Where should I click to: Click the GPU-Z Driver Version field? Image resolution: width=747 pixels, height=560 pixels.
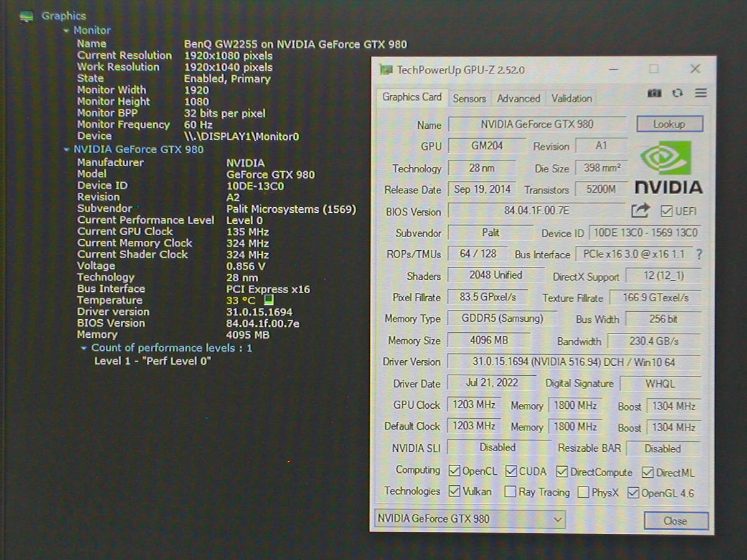pos(573,362)
